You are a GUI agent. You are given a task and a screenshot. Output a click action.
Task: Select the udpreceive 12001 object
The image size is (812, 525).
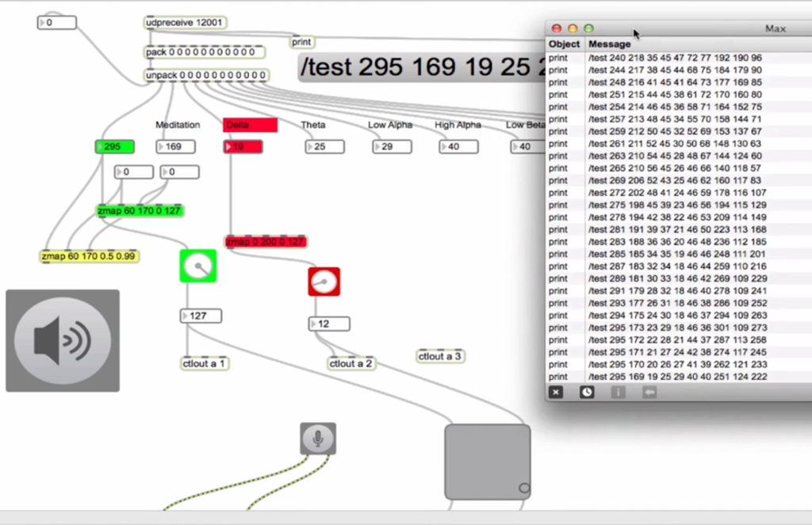point(185,23)
